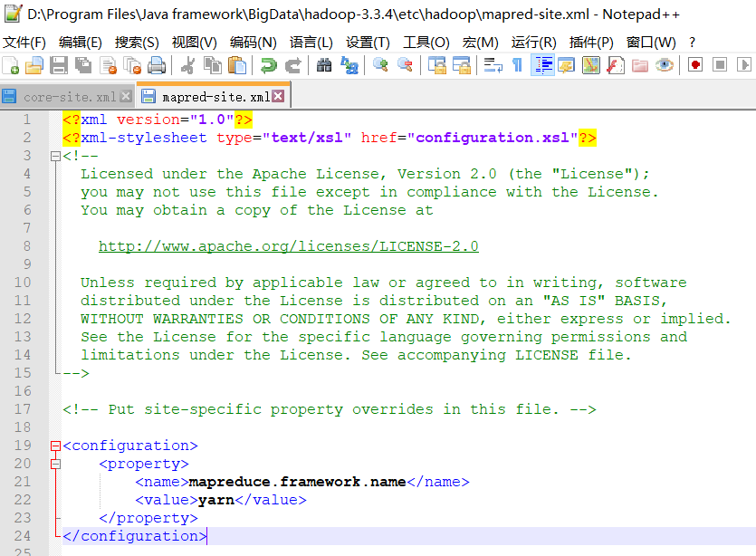Zoom out with the magnifier minus icon

(405, 65)
